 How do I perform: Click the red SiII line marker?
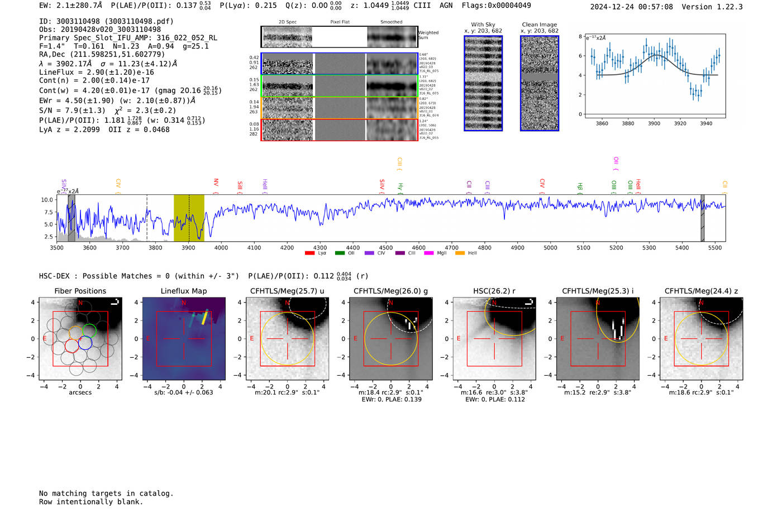[x=240, y=187]
